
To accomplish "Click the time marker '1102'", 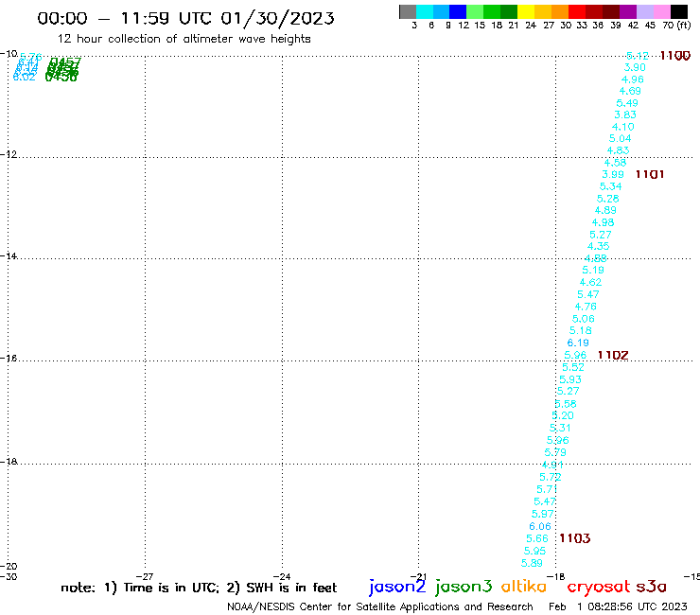I will (613, 355).
